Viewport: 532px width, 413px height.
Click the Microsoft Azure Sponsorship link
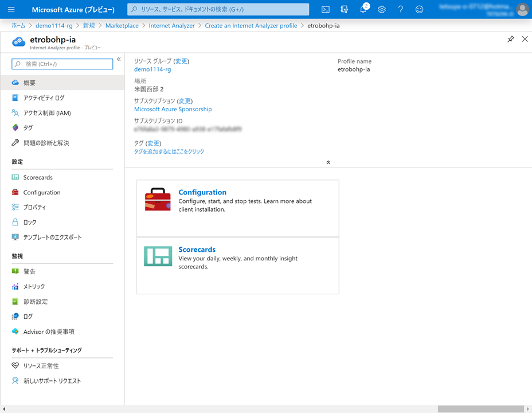(x=173, y=109)
